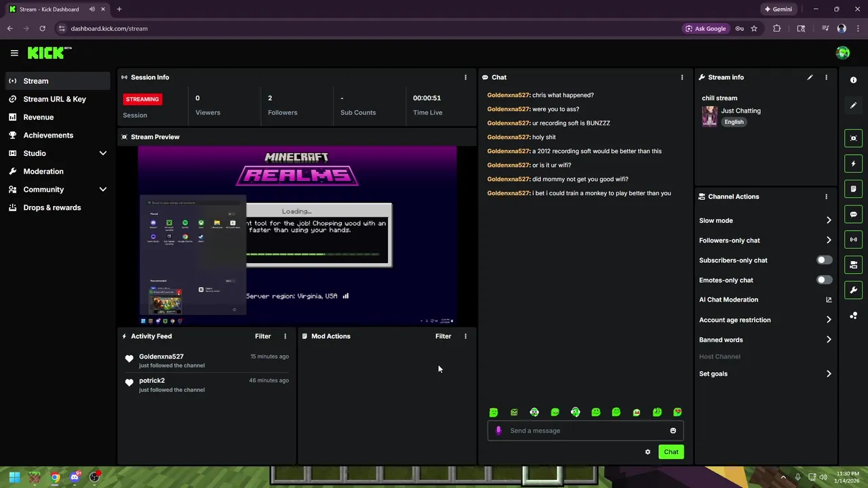Viewport: 868px width, 488px height.
Task: Open Channel Actions three-dot menu
Action: tap(826, 197)
